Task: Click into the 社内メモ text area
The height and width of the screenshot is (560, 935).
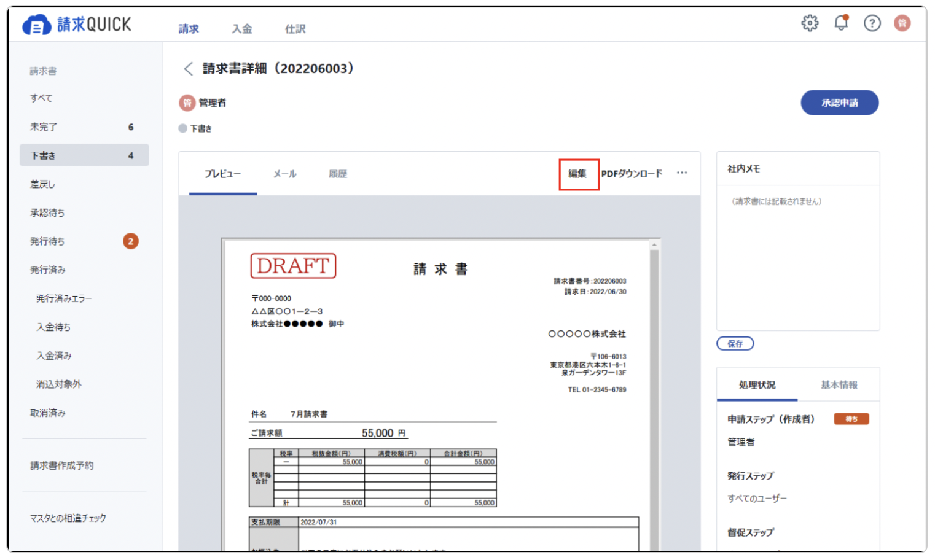Action: click(797, 257)
